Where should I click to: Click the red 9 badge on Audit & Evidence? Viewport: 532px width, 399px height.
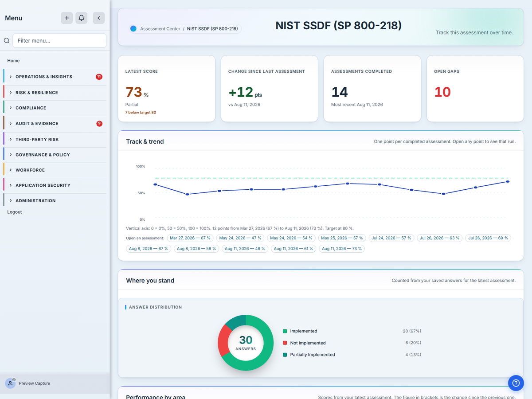tap(99, 123)
